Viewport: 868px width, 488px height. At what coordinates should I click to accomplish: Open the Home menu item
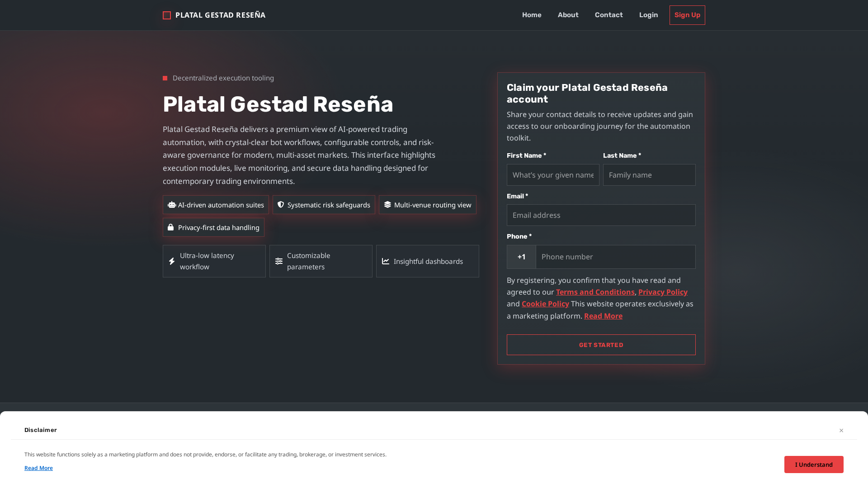[x=532, y=15]
